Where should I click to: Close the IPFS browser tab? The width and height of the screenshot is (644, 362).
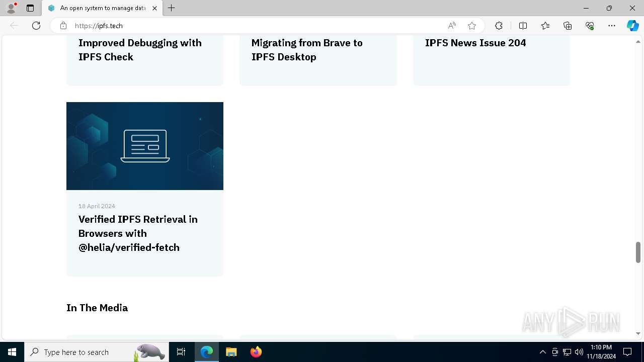pyautogui.click(x=154, y=8)
